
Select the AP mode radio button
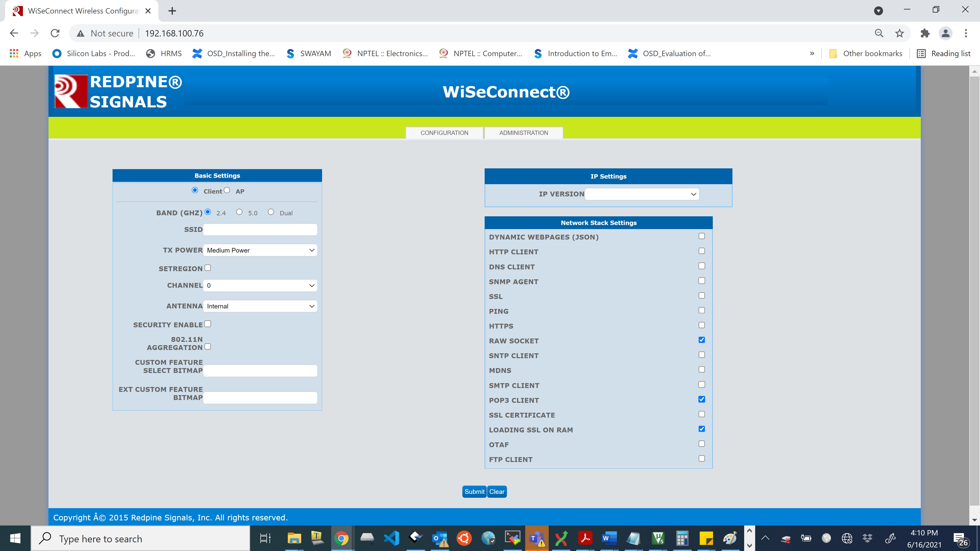pyautogui.click(x=227, y=190)
